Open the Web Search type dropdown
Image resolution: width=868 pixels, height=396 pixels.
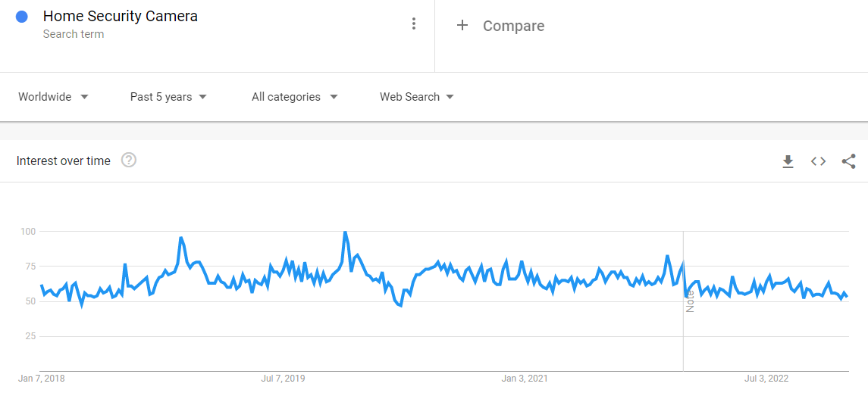[x=416, y=97]
